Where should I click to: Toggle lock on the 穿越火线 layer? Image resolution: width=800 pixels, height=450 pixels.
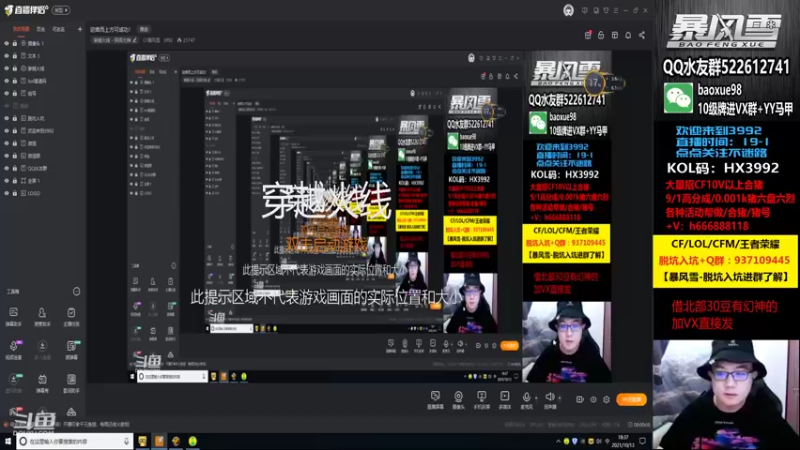[14, 68]
